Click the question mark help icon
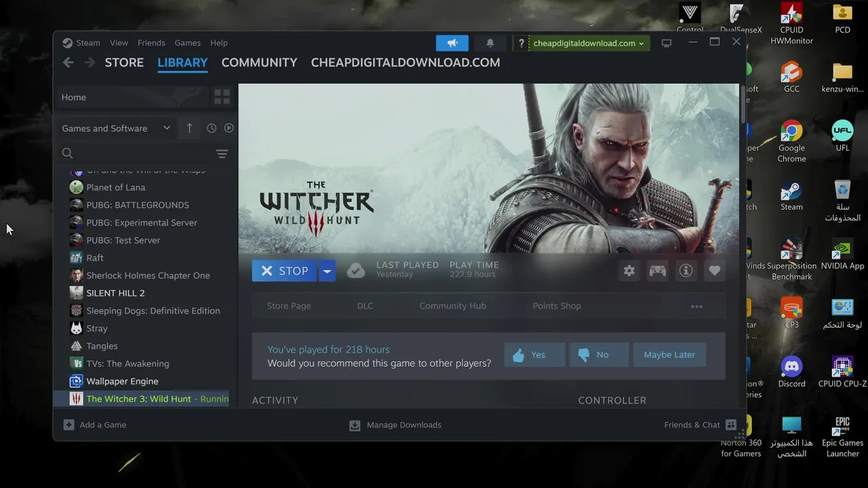The height and width of the screenshot is (488, 868). [x=521, y=43]
